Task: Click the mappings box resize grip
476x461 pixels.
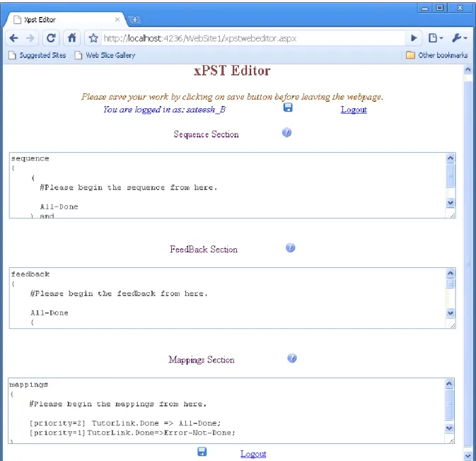Action: point(451,440)
